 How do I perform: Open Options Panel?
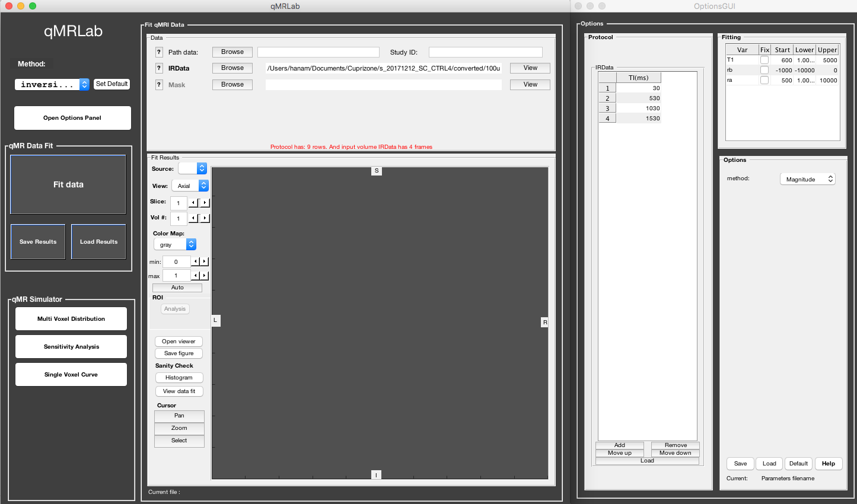click(x=72, y=118)
